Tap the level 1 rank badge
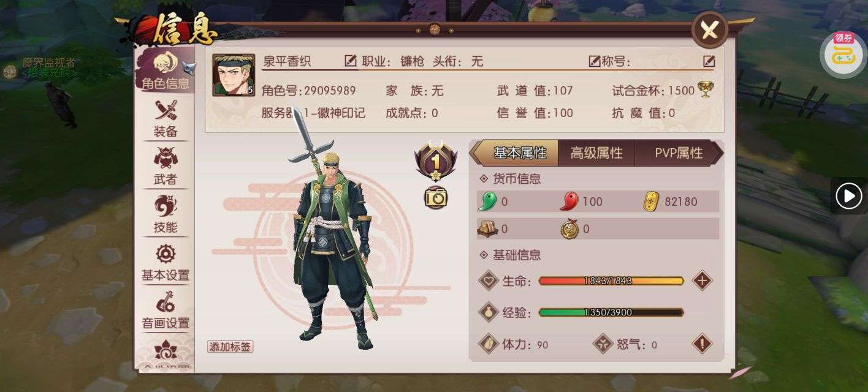The height and width of the screenshot is (392, 868). [x=436, y=162]
